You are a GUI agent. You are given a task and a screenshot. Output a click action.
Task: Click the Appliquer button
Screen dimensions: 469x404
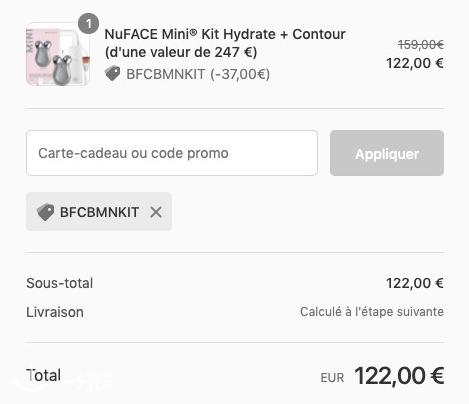pyautogui.click(x=387, y=153)
